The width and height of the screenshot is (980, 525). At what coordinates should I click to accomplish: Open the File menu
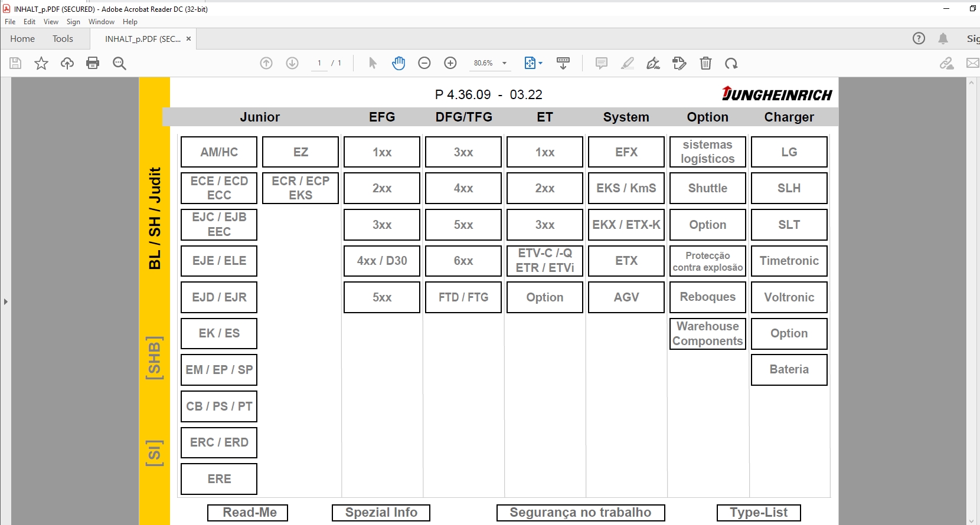point(10,22)
